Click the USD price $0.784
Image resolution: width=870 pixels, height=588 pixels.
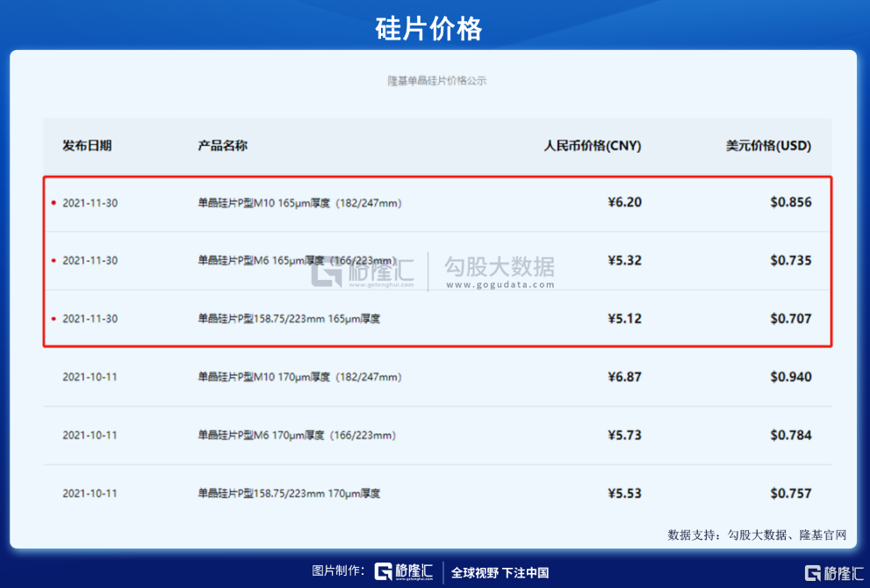tap(791, 435)
